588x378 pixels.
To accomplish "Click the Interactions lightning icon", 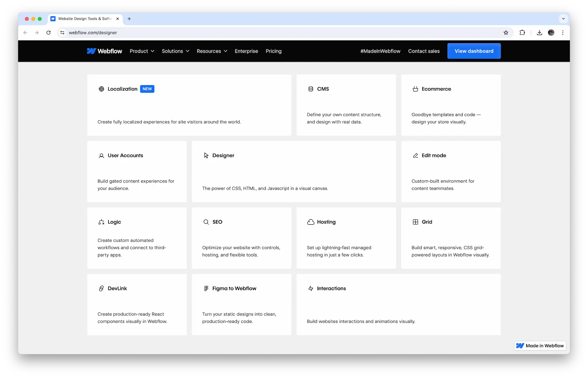I will pyautogui.click(x=311, y=288).
